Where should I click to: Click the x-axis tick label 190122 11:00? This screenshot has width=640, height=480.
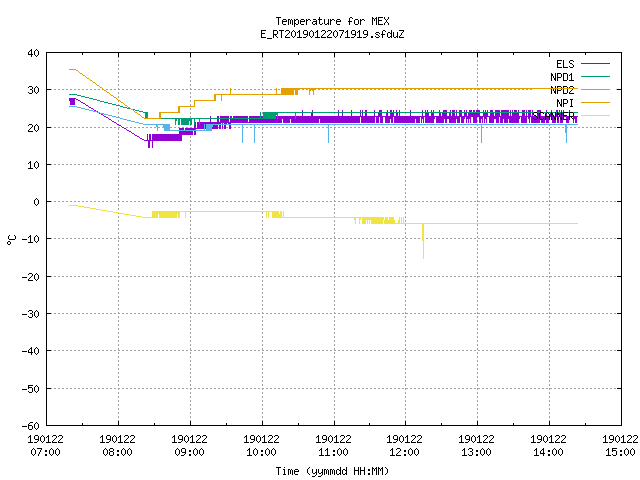pyautogui.click(x=333, y=446)
